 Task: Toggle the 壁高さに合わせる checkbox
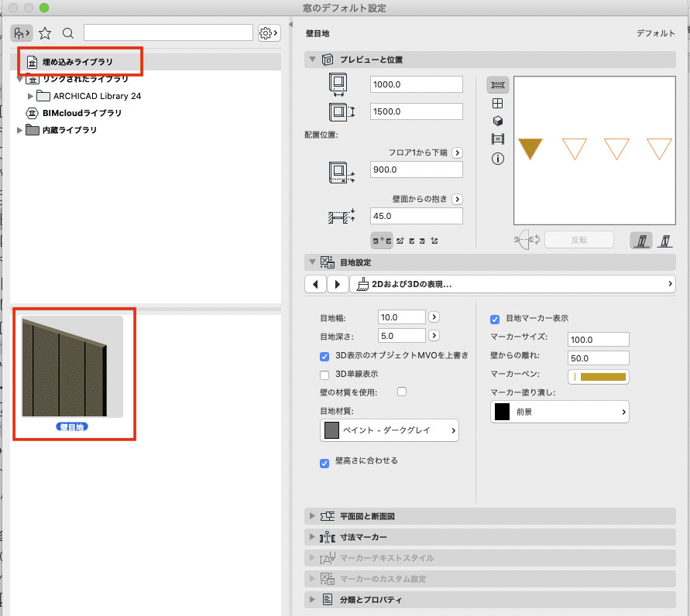[x=324, y=463]
